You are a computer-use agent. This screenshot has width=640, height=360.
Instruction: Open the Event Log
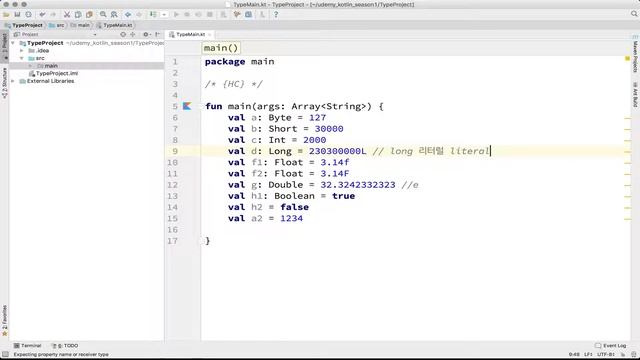611,346
